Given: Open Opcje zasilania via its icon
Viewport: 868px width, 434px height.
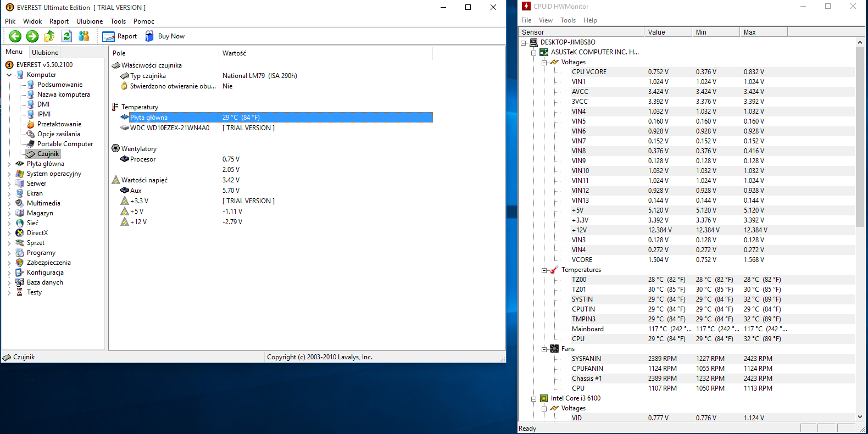Looking at the screenshot, I should coord(31,134).
